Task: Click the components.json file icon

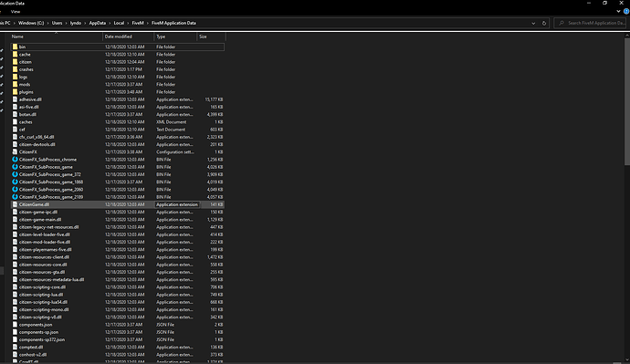Action: [x=15, y=325]
